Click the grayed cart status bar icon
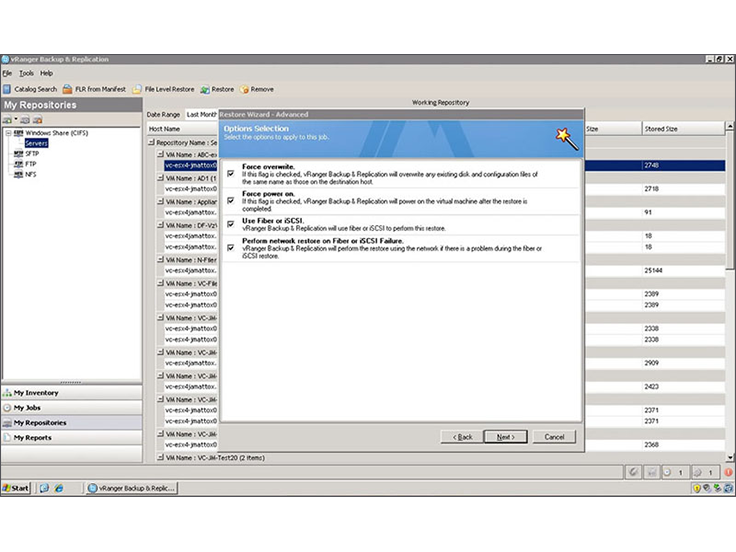This screenshot has height=552, width=736. point(652,472)
